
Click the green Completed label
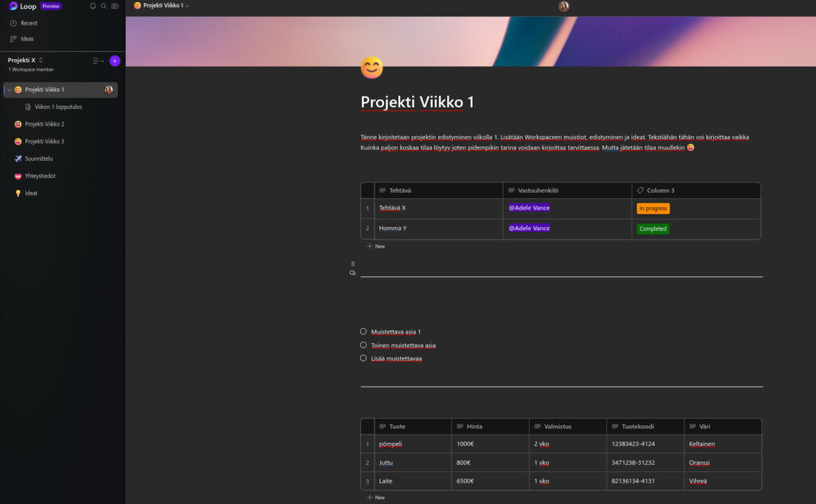click(653, 229)
